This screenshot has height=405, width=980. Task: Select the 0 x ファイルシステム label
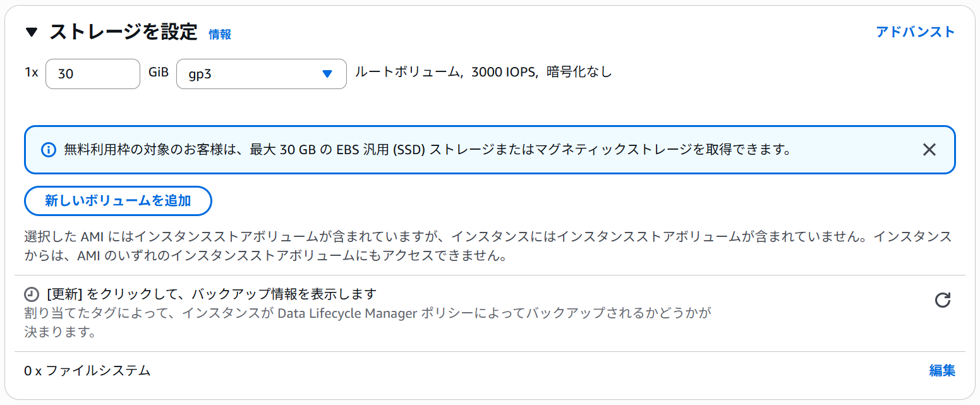coord(87,371)
